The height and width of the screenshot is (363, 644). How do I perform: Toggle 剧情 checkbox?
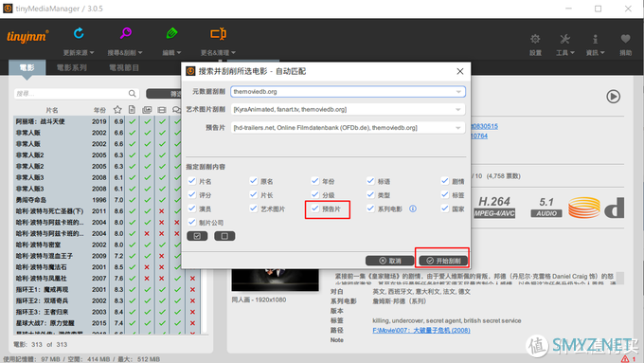(445, 181)
